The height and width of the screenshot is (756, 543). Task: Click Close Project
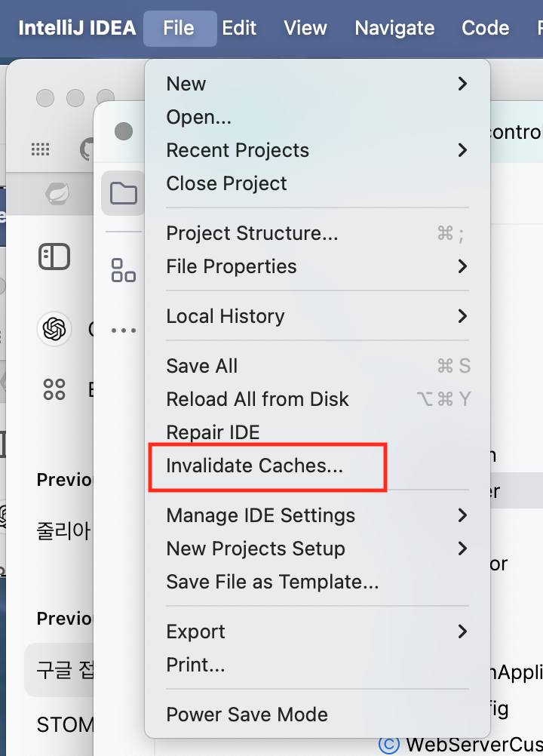[x=226, y=183]
